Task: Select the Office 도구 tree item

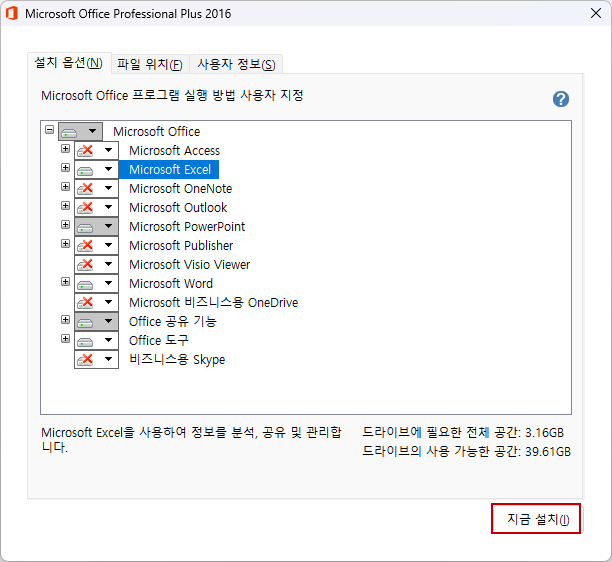Action: [x=158, y=340]
